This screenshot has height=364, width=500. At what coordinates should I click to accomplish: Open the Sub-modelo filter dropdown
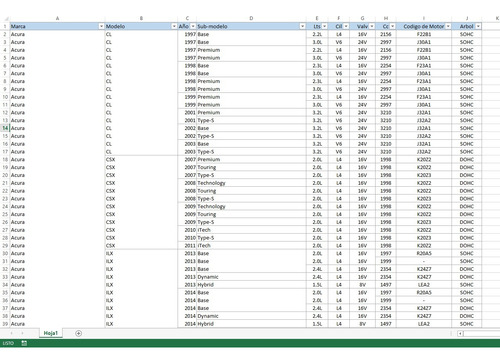(302, 26)
